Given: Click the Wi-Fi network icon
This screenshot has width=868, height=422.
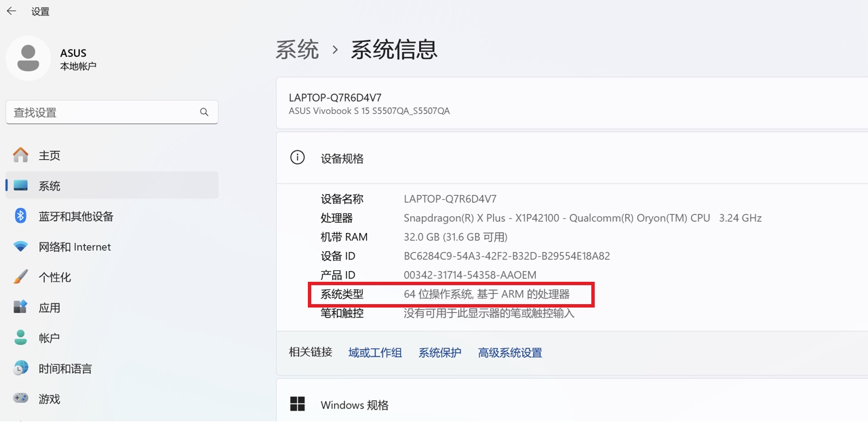Looking at the screenshot, I should [x=21, y=247].
